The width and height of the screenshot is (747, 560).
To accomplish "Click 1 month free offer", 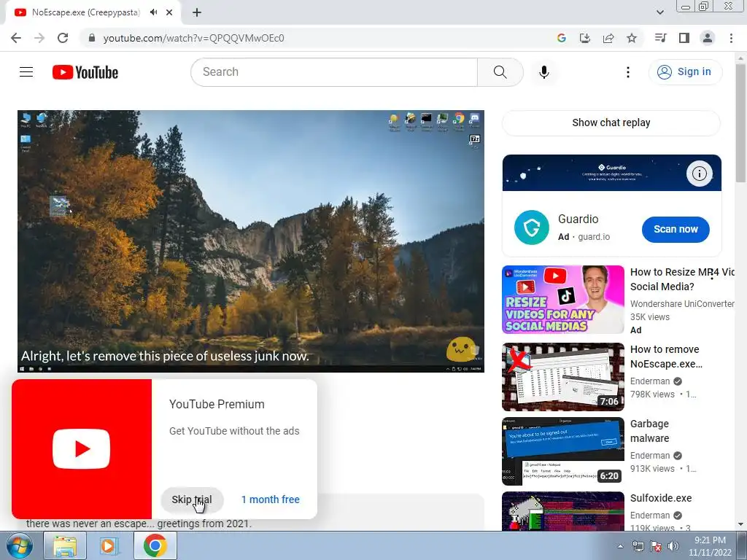I will [x=271, y=499].
